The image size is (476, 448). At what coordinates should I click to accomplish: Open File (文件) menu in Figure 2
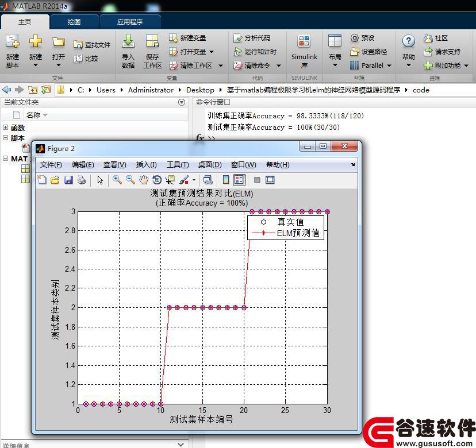pos(51,165)
